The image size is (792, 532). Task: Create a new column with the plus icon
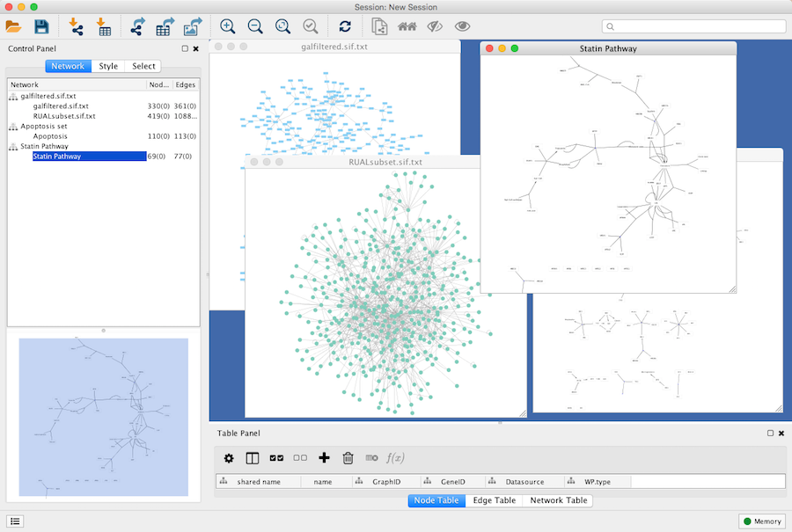324,458
